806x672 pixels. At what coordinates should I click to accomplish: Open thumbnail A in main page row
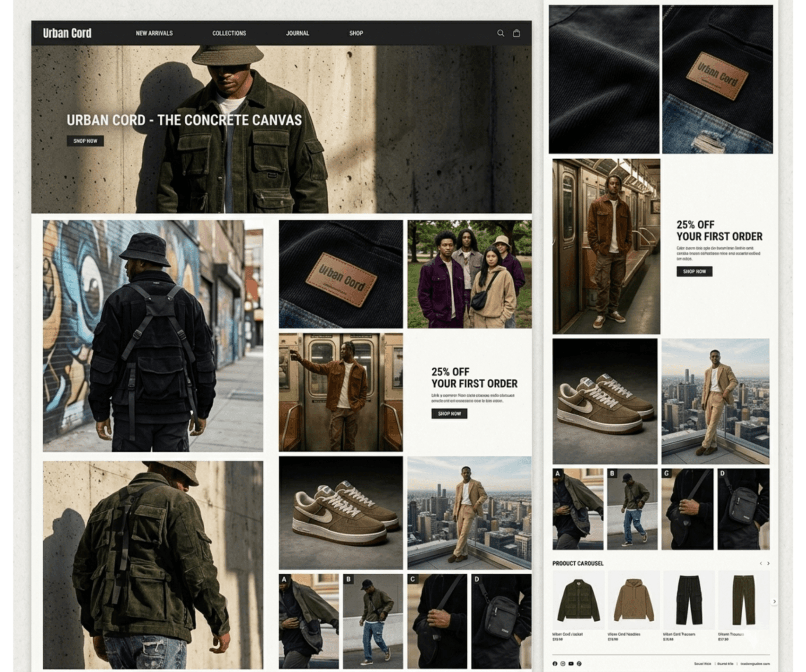(309, 621)
